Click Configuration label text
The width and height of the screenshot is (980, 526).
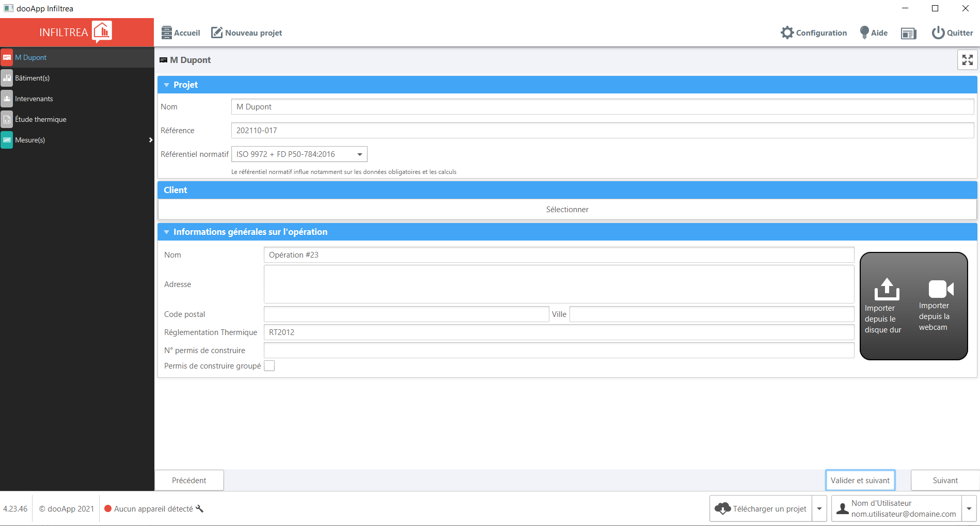[x=821, y=33]
